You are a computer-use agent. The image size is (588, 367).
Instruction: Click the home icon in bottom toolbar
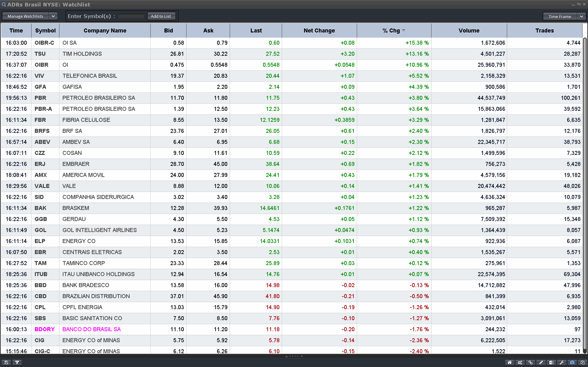pos(510,362)
